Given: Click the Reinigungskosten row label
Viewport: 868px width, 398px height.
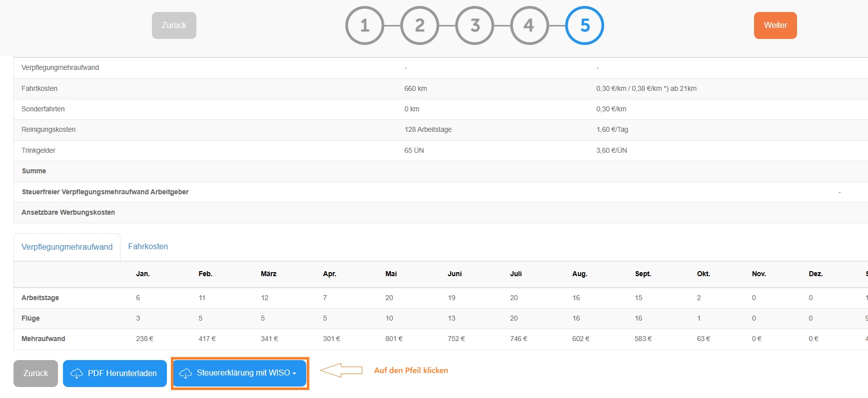Looking at the screenshot, I should coord(48,129).
